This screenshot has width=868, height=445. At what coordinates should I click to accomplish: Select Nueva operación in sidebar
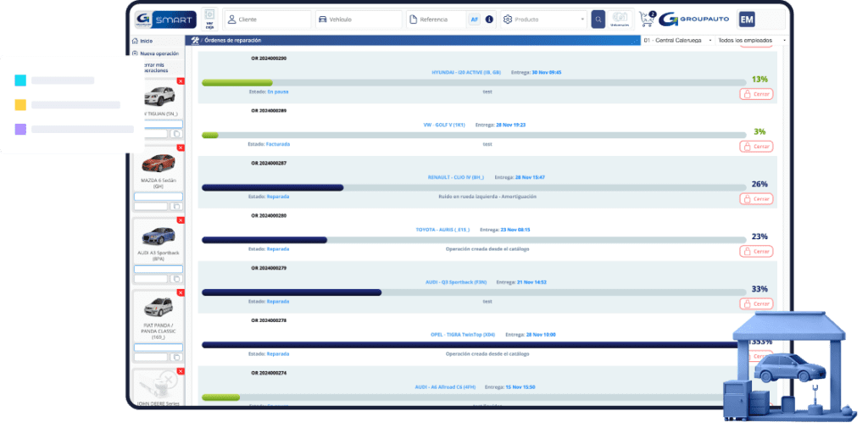point(156,53)
